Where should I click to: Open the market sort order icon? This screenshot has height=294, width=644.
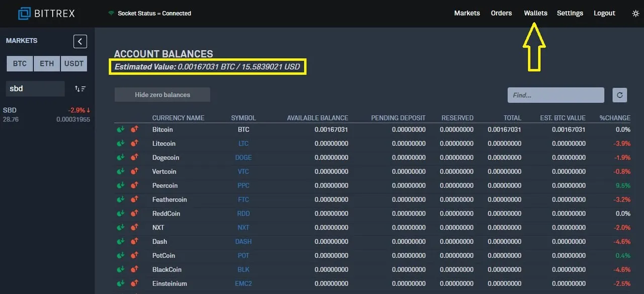(x=80, y=88)
